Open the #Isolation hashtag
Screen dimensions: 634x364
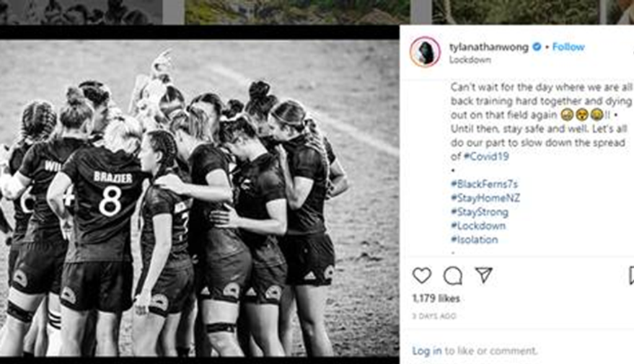(x=475, y=239)
